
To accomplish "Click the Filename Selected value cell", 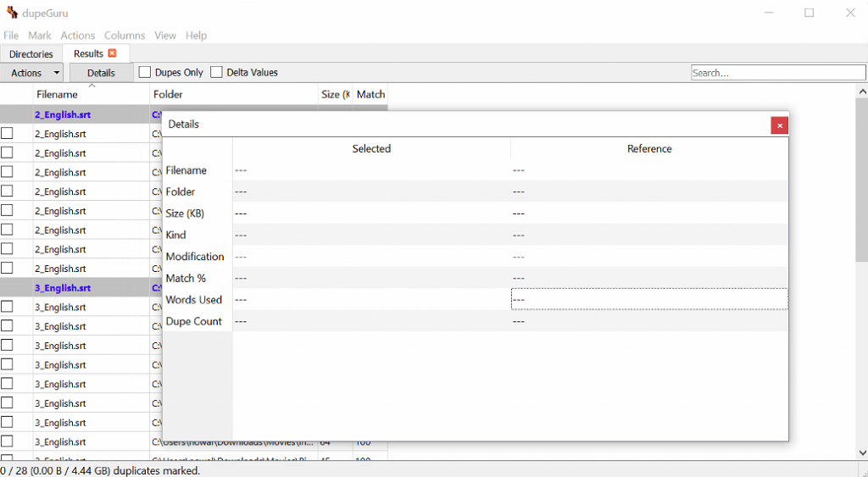I will (x=371, y=170).
